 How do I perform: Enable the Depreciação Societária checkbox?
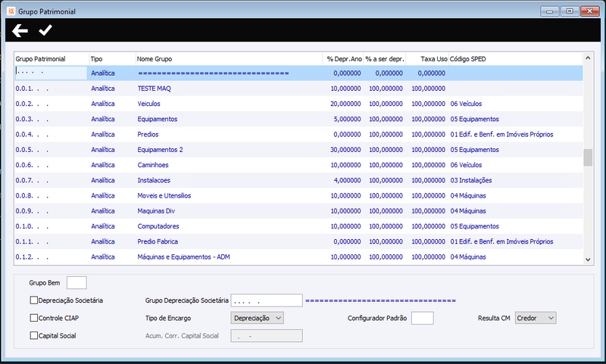point(34,300)
